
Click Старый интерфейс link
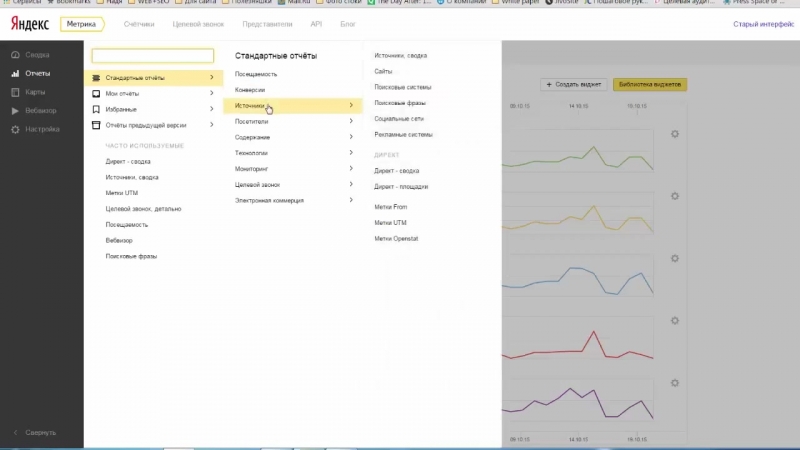point(763,24)
